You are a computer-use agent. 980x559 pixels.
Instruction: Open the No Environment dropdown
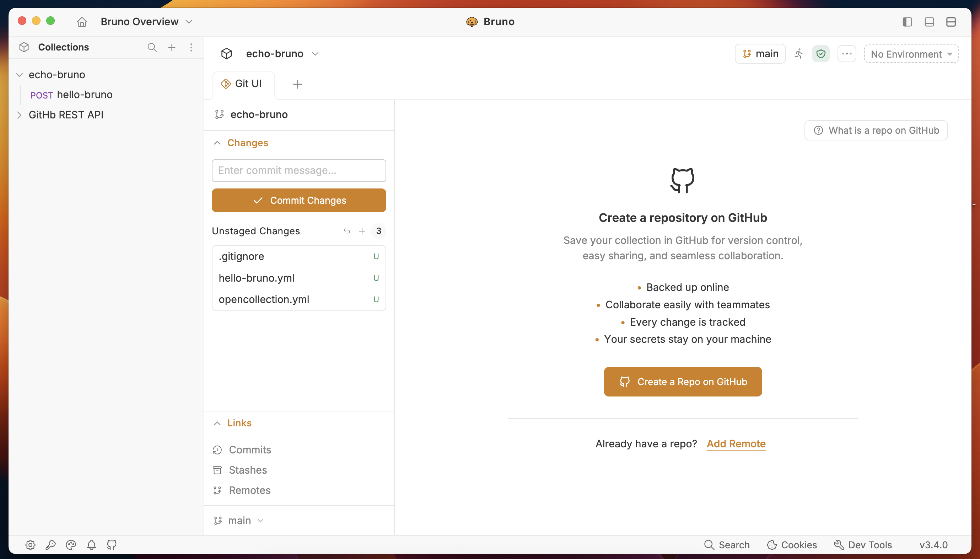[x=911, y=54]
